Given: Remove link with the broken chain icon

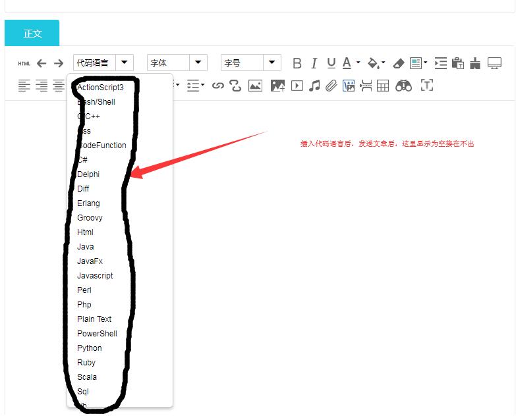Looking at the screenshot, I should [x=235, y=86].
